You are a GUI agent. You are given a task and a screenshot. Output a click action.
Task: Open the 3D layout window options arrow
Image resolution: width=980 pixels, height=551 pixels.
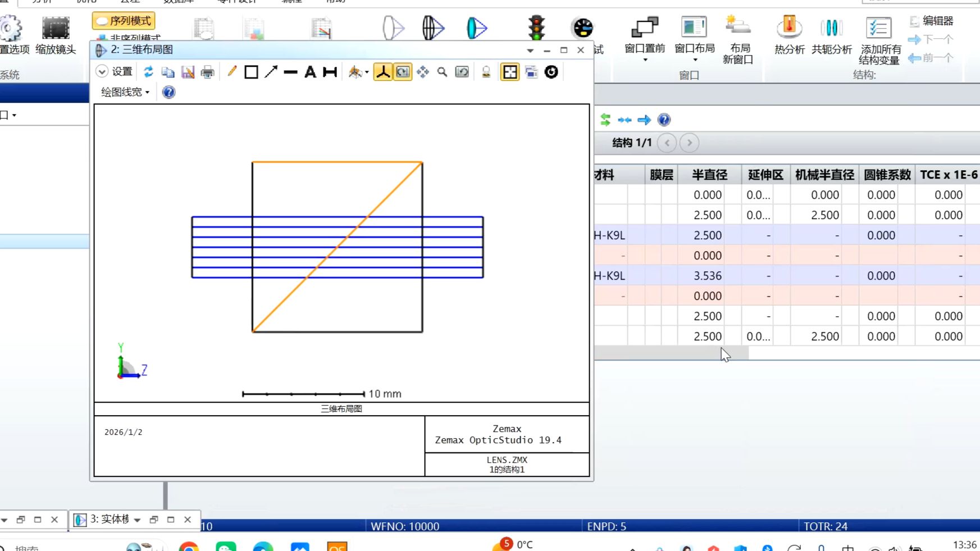click(530, 51)
